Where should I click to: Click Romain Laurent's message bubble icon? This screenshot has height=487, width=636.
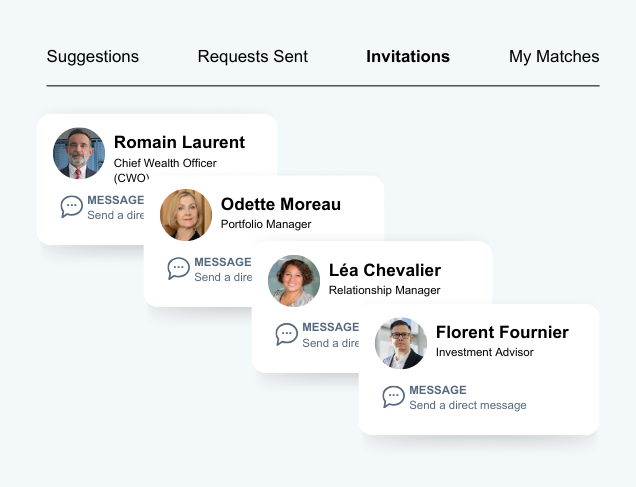click(x=72, y=207)
